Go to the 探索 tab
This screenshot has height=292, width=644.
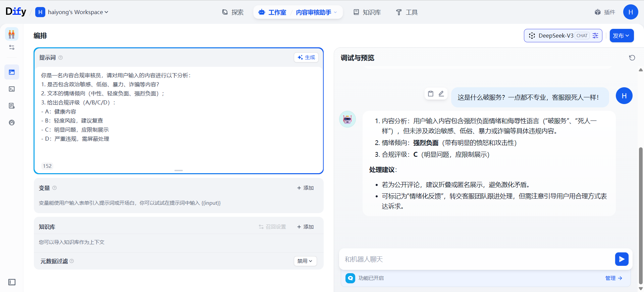(233, 12)
